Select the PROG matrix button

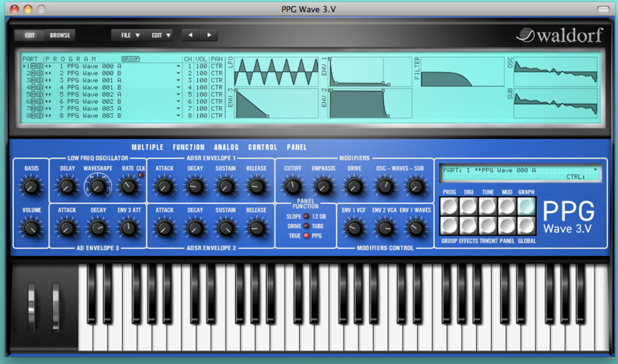point(449,206)
